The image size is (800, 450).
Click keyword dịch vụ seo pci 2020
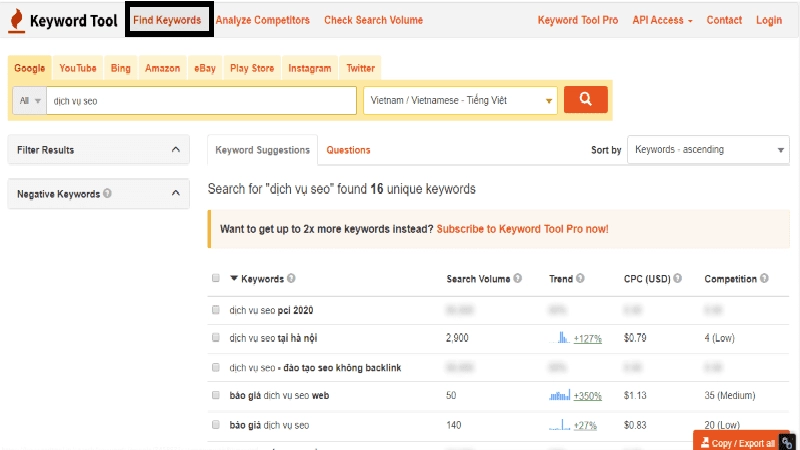click(x=271, y=310)
